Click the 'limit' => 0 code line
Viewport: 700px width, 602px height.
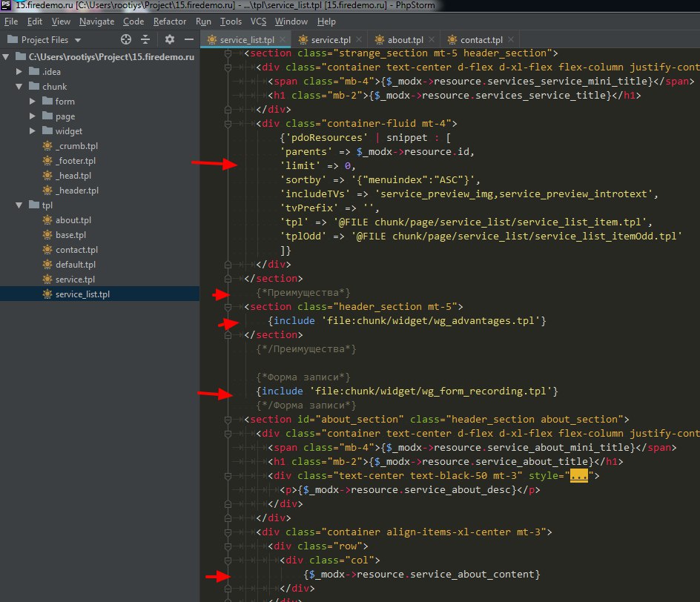coord(317,166)
